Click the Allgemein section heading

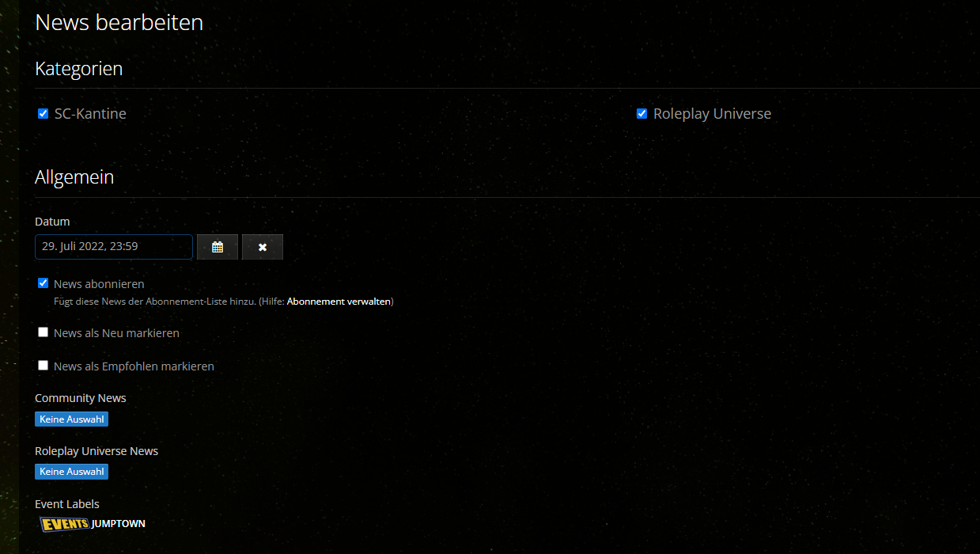74,177
